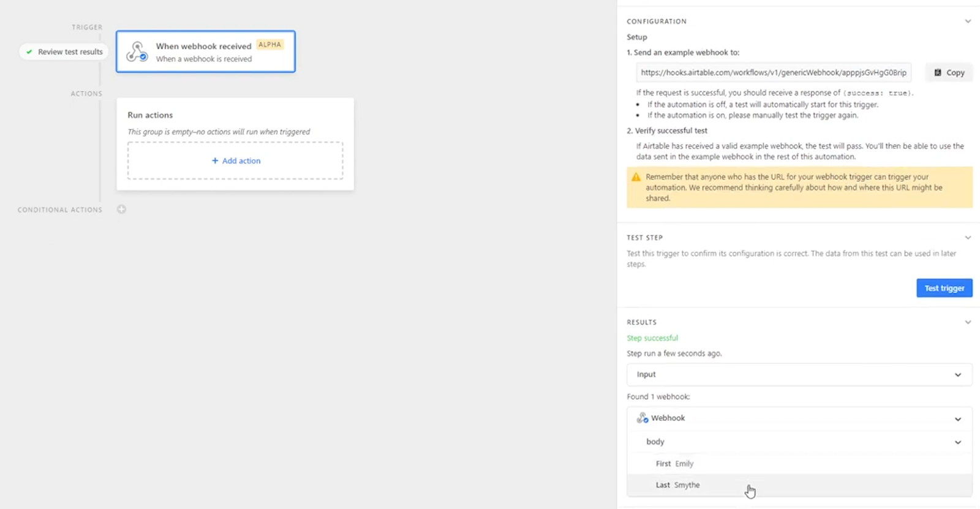Collapse the Test Step section chevron

pyautogui.click(x=968, y=238)
